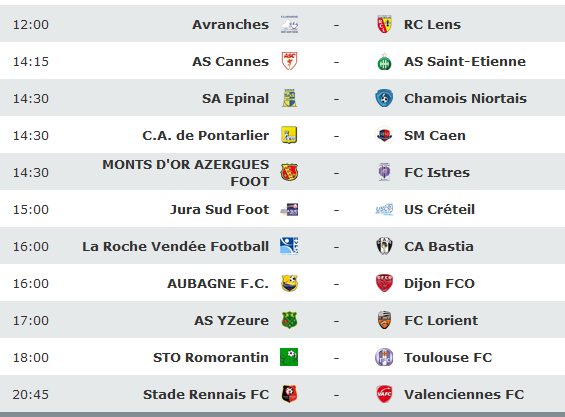Open La Roche Vendée Football team page

click(x=175, y=247)
